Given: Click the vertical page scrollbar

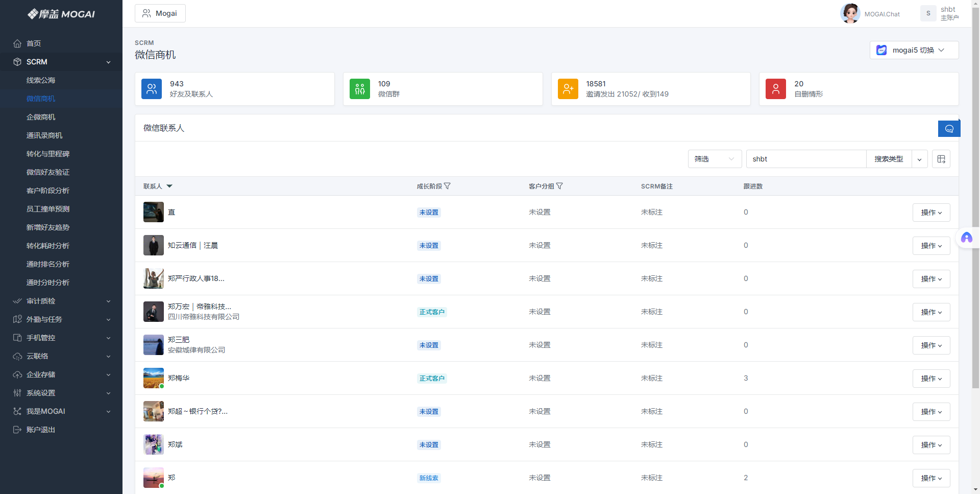Looking at the screenshot, I should 975,204.
